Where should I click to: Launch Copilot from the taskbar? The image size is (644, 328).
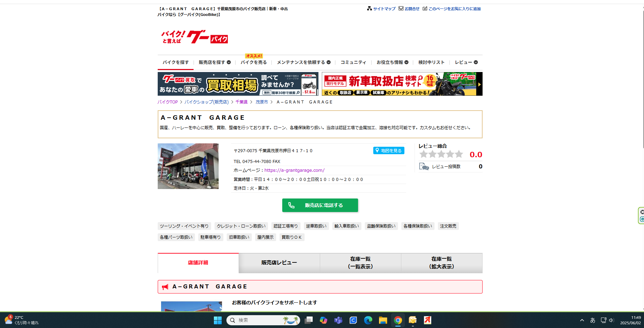pyautogui.click(x=324, y=320)
